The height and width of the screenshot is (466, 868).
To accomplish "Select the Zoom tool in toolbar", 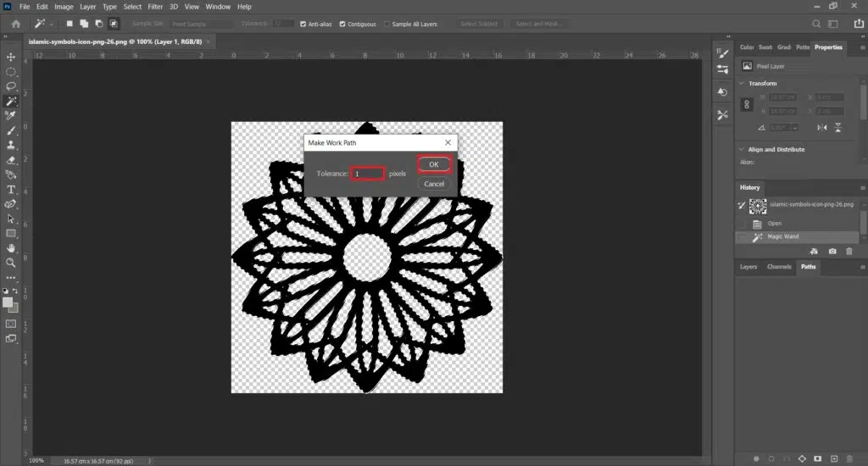I will pos(11,263).
